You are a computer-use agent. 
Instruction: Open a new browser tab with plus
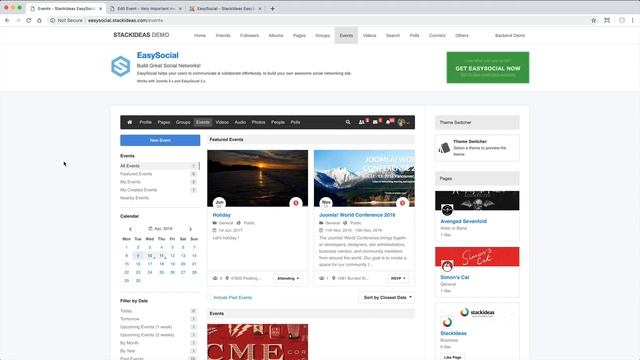[272, 8]
